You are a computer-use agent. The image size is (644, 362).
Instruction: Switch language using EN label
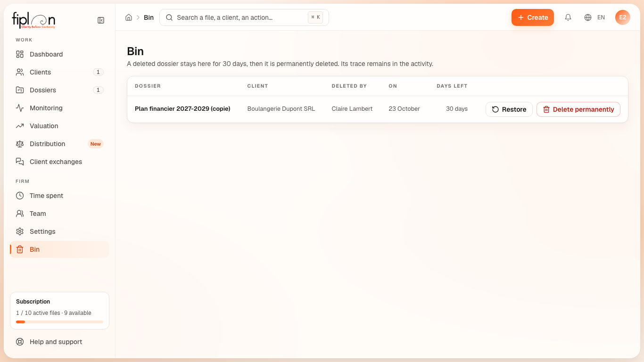coord(601,17)
